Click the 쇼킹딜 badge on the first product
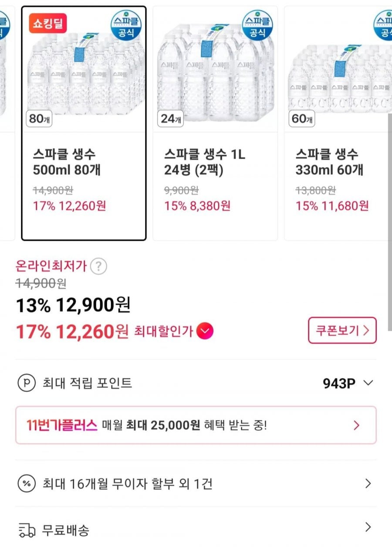Image resolution: width=392 pixels, height=553 pixels. tap(48, 24)
